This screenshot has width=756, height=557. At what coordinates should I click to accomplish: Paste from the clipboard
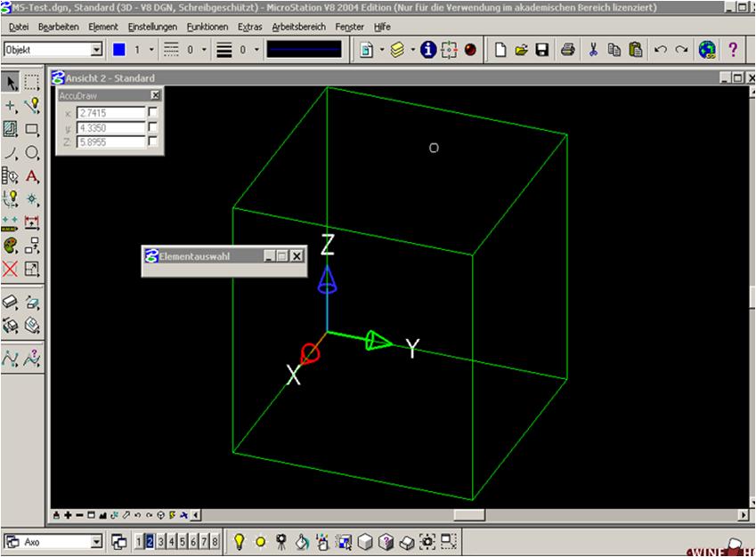[638, 51]
